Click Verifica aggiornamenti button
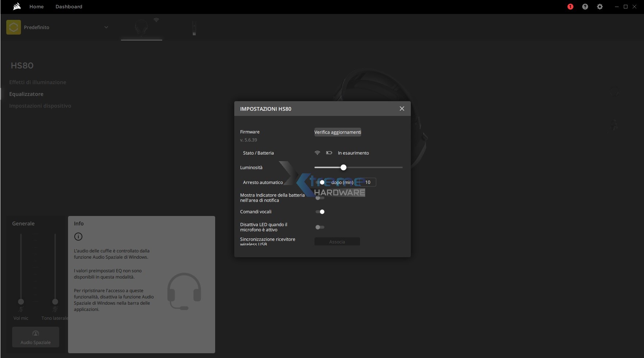This screenshot has height=358, width=644. [337, 132]
